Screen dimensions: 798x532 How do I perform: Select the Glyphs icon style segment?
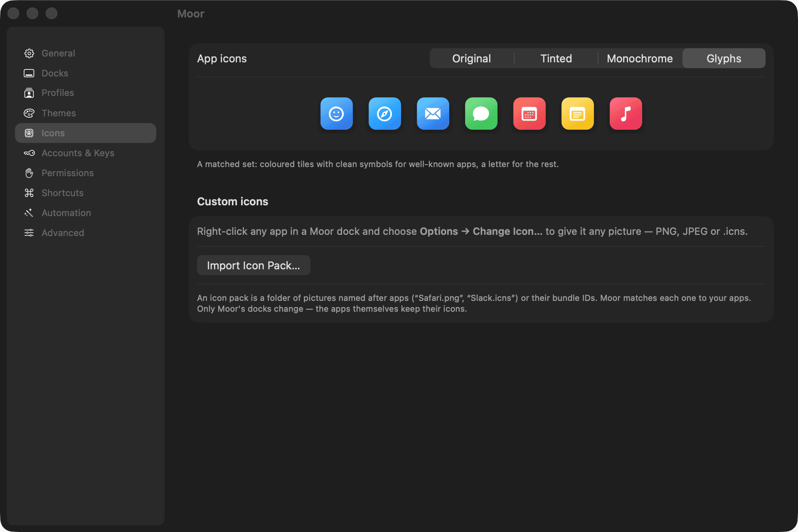[724, 58]
